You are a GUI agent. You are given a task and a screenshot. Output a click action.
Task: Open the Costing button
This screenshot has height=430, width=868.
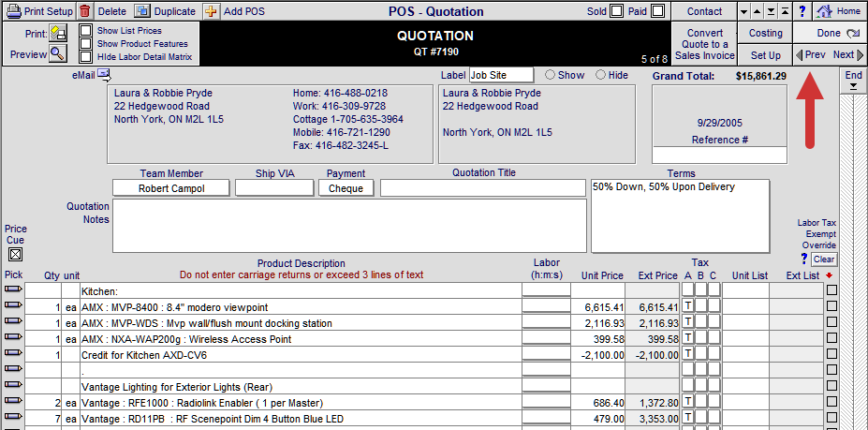(766, 33)
